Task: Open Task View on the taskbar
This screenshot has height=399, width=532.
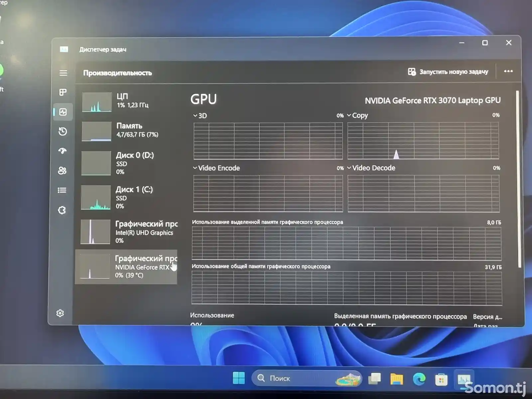Action: (375, 378)
